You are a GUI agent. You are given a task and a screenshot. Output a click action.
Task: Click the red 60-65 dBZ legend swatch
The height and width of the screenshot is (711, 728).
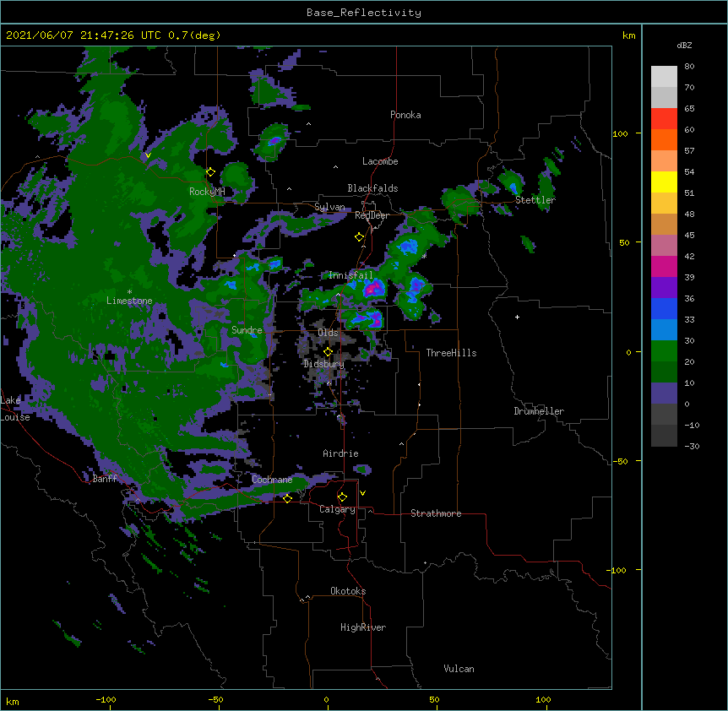point(664,119)
